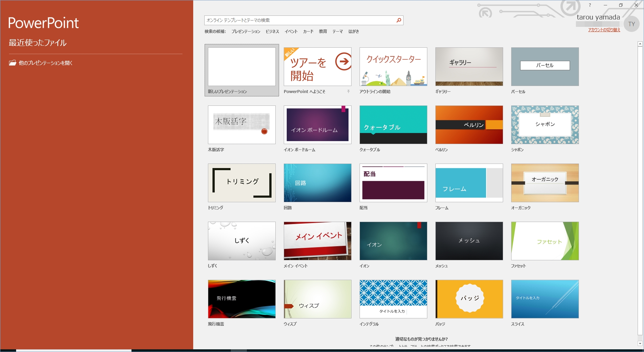The width and height of the screenshot is (644, 352).
Task: Click the folder icon to open other presentations
Action: pyautogui.click(x=12, y=63)
